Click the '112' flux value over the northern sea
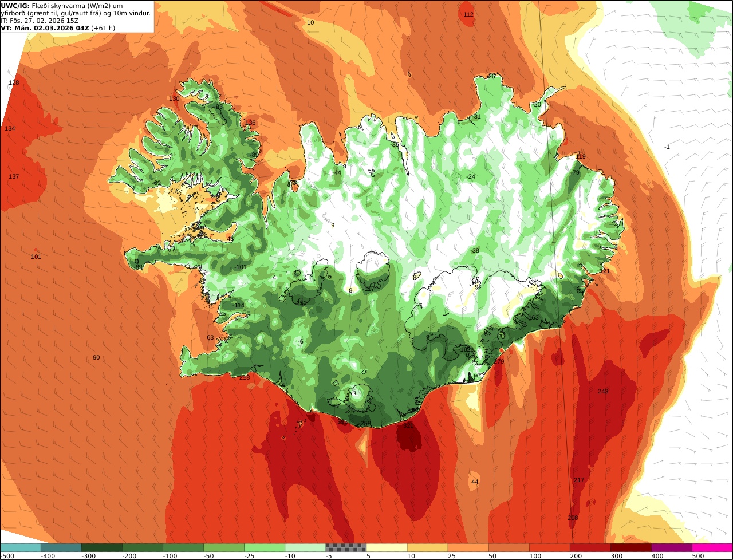 point(468,14)
